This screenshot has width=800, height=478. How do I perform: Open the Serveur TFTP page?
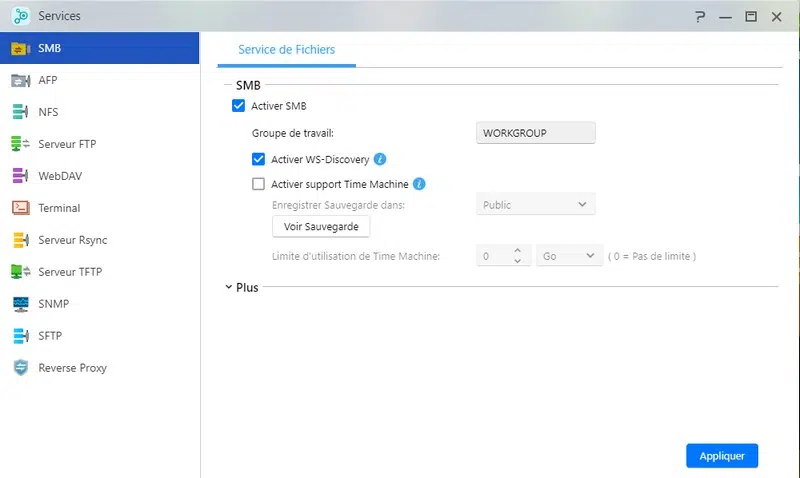pyautogui.click(x=99, y=272)
